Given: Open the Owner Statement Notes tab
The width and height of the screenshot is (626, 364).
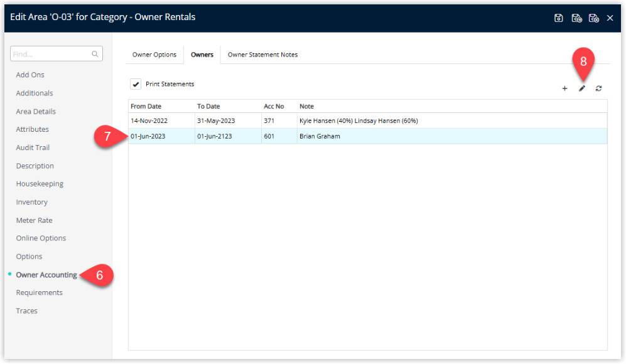Looking at the screenshot, I should click(262, 55).
